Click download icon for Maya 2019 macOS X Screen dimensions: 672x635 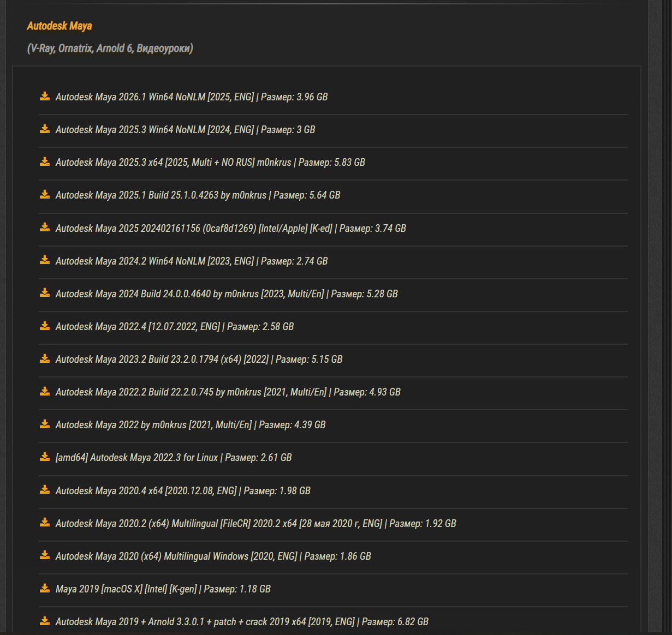point(45,588)
